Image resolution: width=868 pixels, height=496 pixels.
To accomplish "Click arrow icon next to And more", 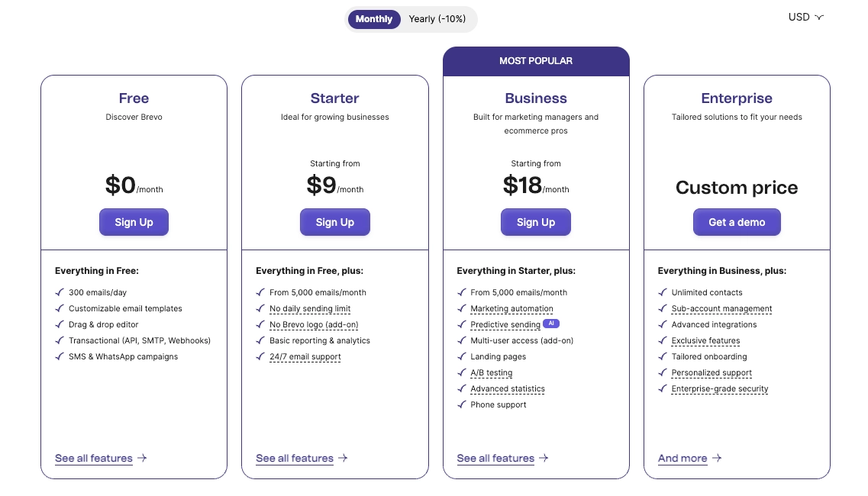I will point(717,459).
